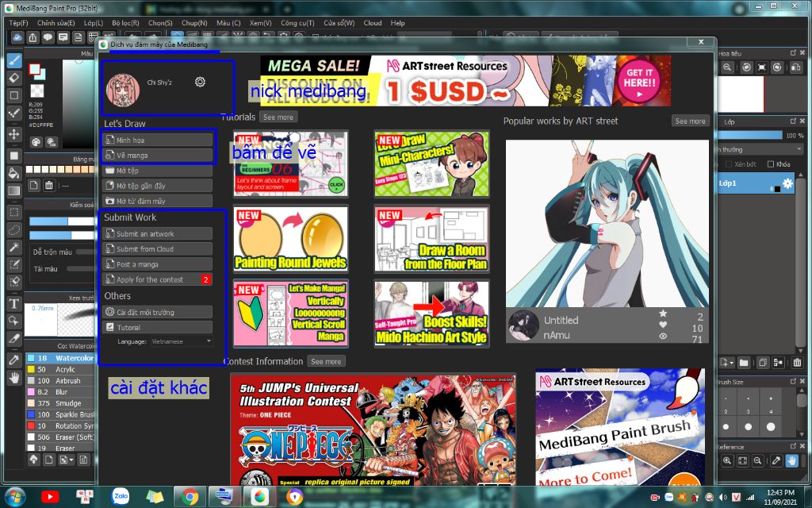Click See more beside Contest Information
The width and height of the screenshot is (812, 508).
pyautogui.click(x=326, y=361)
